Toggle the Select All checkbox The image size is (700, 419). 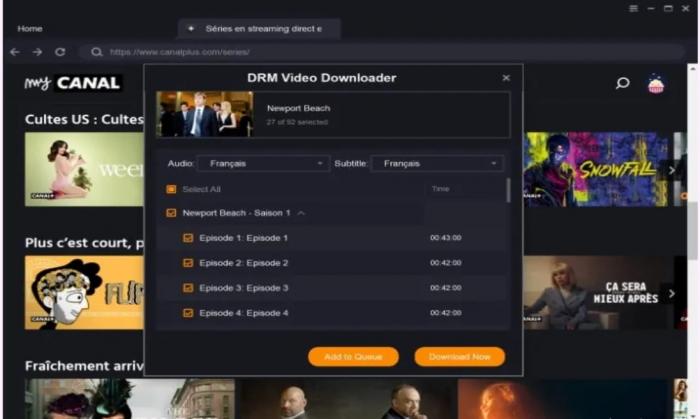point(171,189)
